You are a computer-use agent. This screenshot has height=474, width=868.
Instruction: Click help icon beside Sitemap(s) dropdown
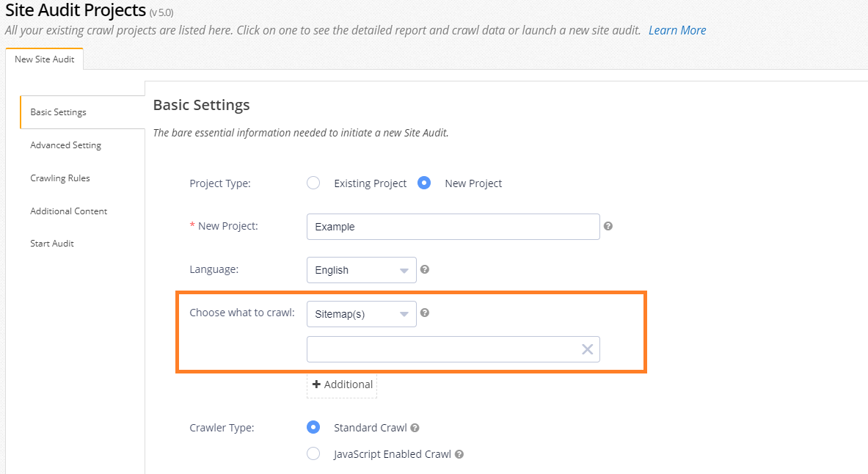[x=425, y=313]
